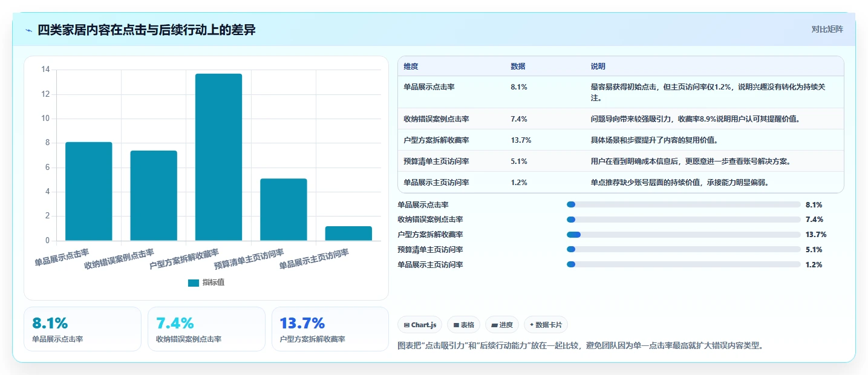Click the description starting 具体场景和步骤
This screenshot has width=868, height=375.
coord(654,140)
